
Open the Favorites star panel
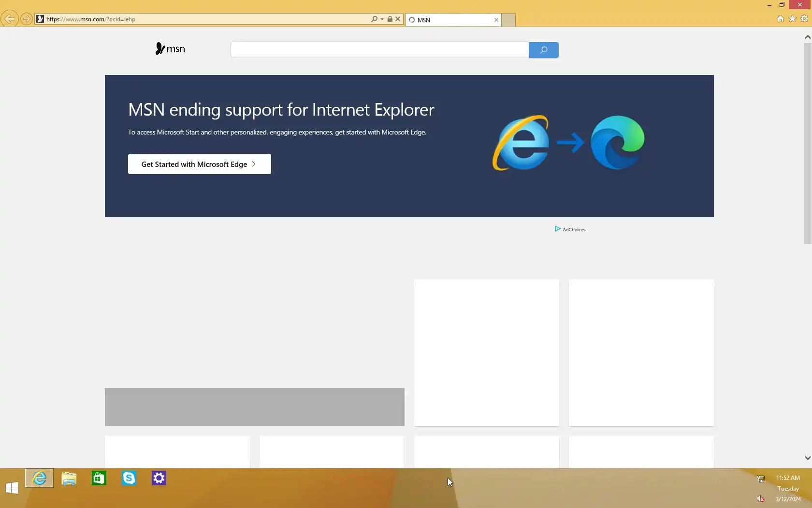792,19
